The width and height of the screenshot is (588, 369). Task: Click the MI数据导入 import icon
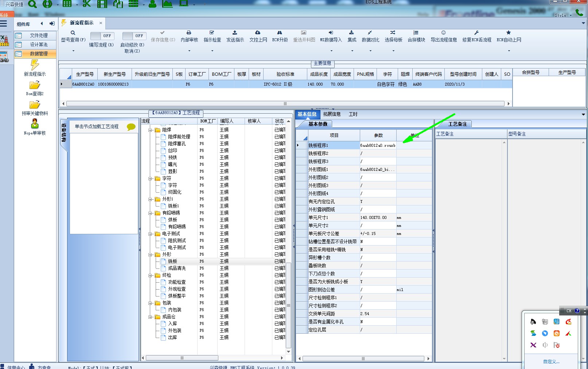coord(331,32)
